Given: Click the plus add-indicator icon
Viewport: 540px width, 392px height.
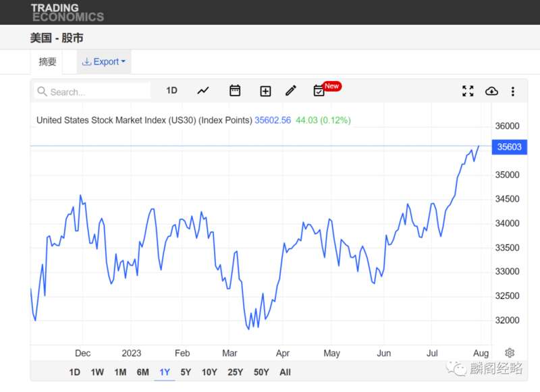Looking at the screenshot, I should pyautogui.click(x=265, y=91).
